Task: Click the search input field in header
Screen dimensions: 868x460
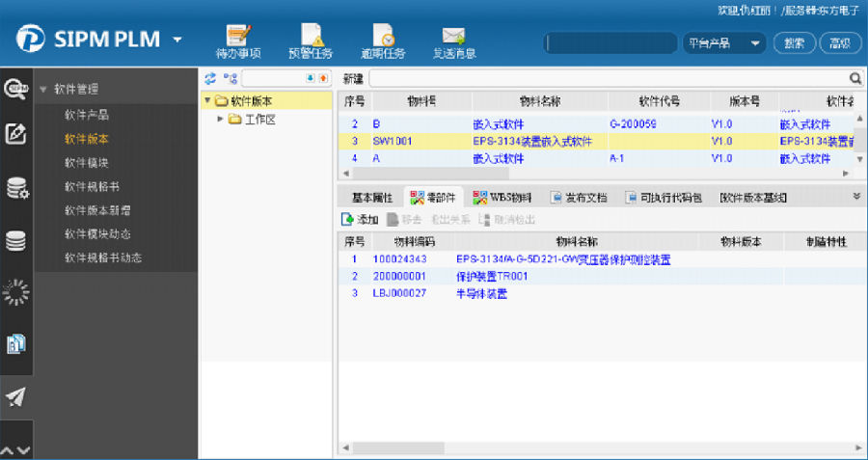Action: point(610,43)
